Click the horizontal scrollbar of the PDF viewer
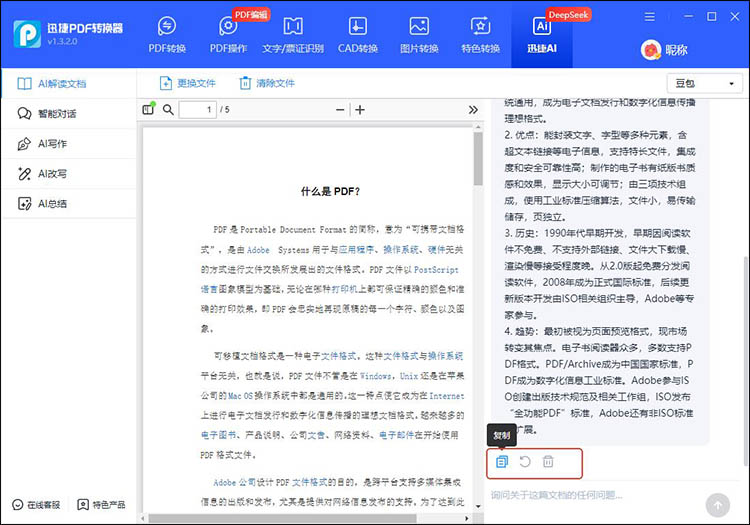Image resolution: width=750 pixels, height=525 pixels. click(282, 518)
